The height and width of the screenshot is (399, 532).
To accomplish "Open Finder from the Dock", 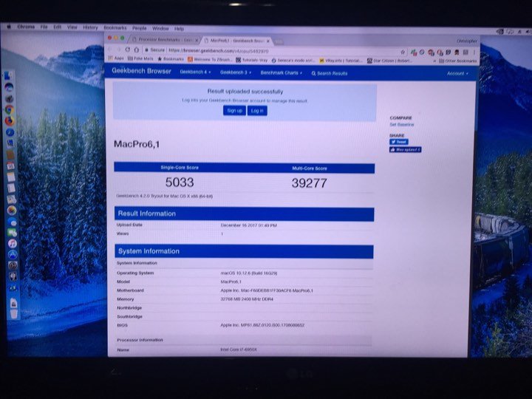I will coord(9,75).
